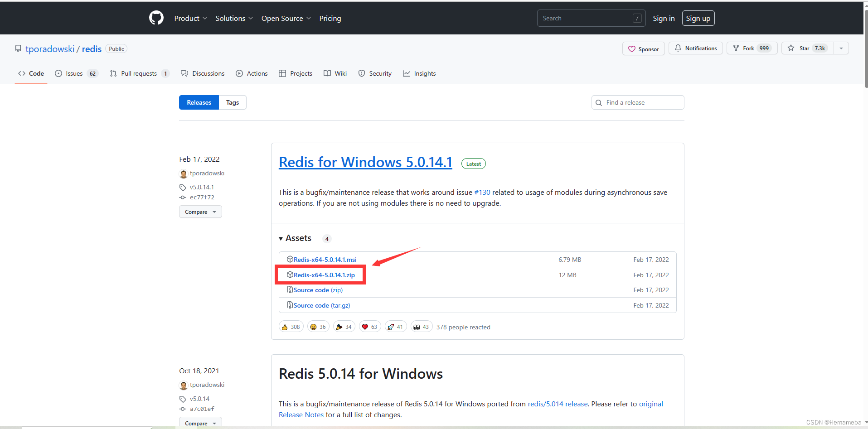This screenshot has width=868, height=429.
Task: Click the GitHub Octocat logo
Action: click(x=156, y=18)
